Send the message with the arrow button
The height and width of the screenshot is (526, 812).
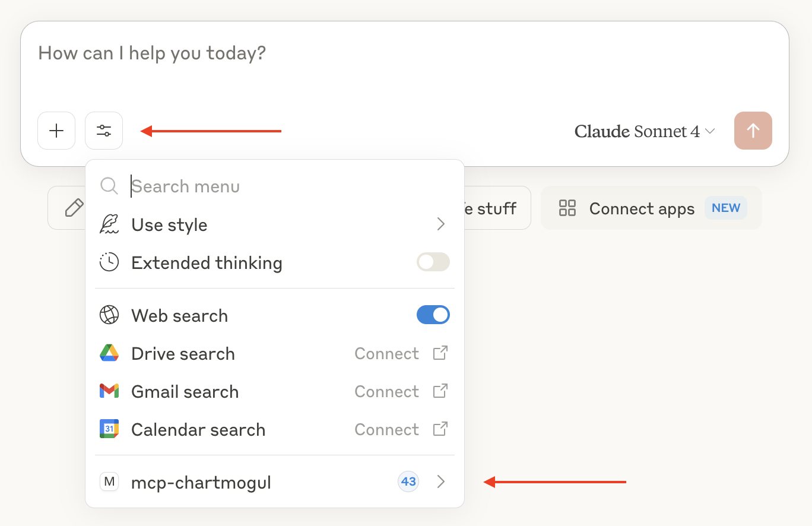(753, 131)
